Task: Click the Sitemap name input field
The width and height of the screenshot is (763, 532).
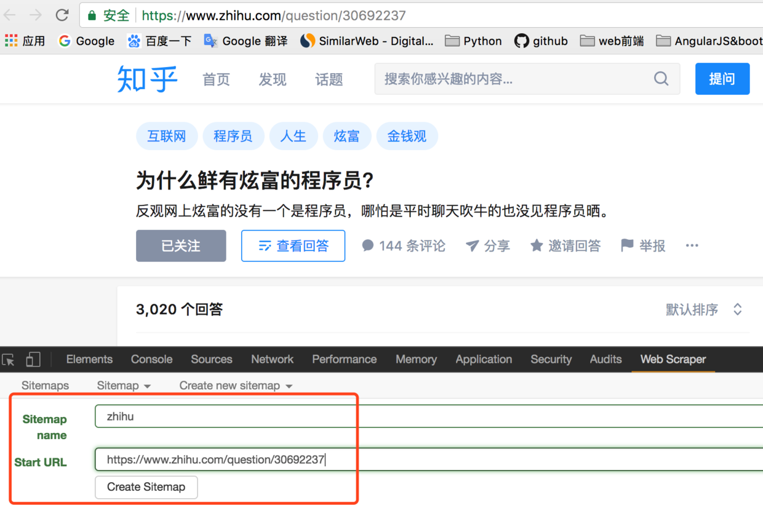Action: (x=429, y=416)
